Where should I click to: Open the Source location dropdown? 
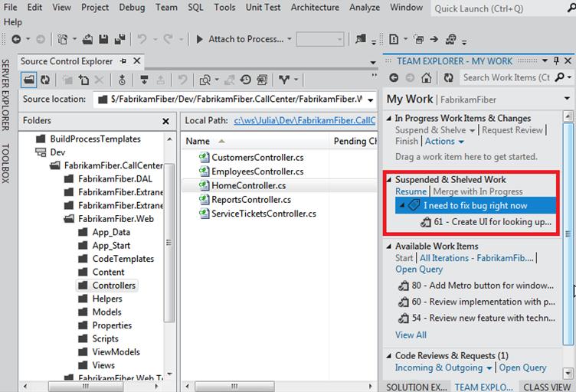pyautogui.click(x=371, y=100)
